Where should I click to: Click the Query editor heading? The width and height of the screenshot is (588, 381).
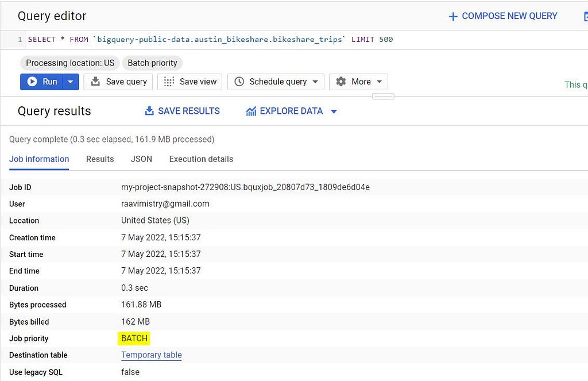pos(52,16)
